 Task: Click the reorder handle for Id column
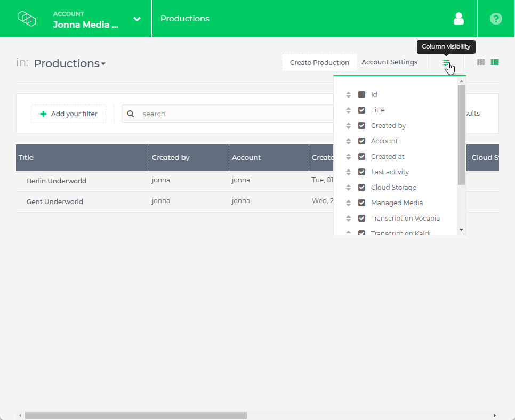pyautogui.click(x=349, y=95)
